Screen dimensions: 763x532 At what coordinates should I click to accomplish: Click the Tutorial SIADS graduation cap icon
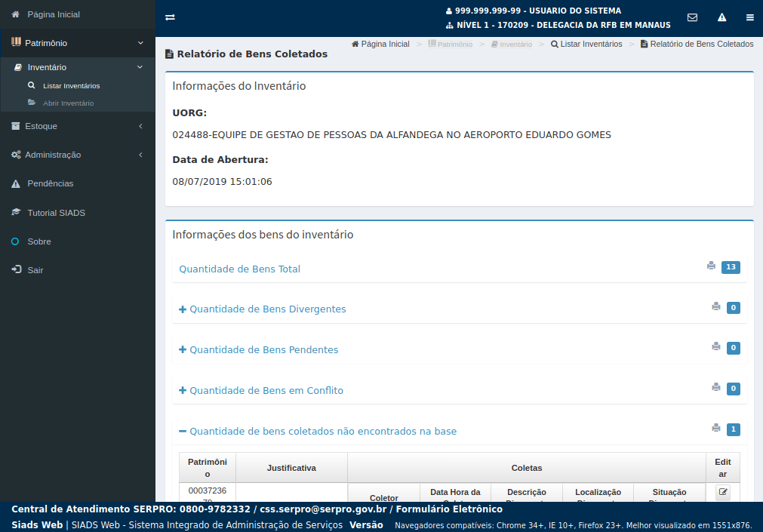coord(16,212)
